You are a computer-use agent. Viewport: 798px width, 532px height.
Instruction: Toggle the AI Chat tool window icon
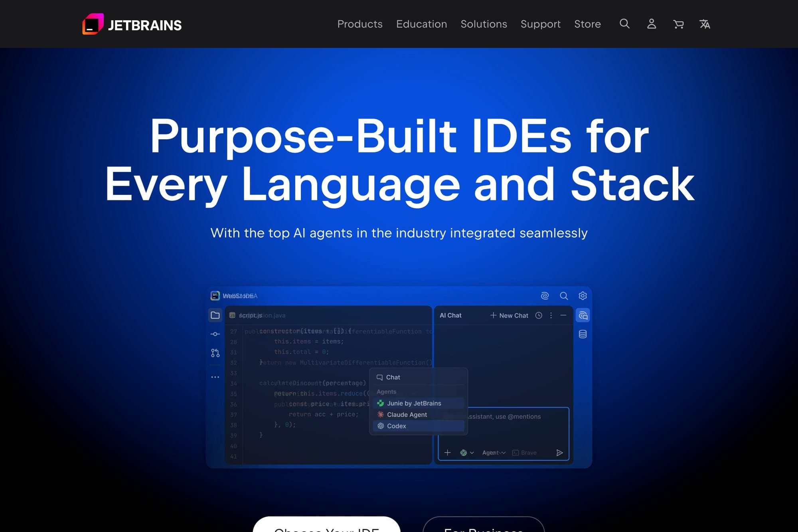(583, 316)
